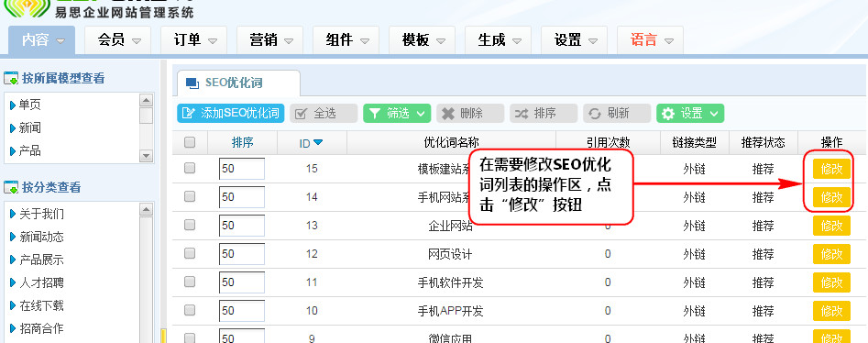The height and width of the screenshot is (343, 868).
Task: Toggle the ID column sort arrow
Action: tap(318, 142)
